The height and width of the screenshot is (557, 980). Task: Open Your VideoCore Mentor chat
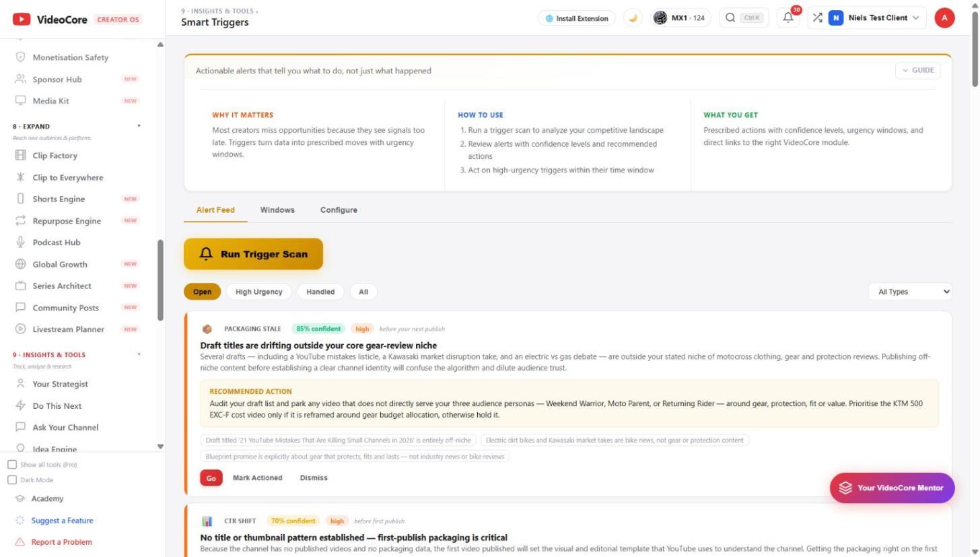pos(892,488)
